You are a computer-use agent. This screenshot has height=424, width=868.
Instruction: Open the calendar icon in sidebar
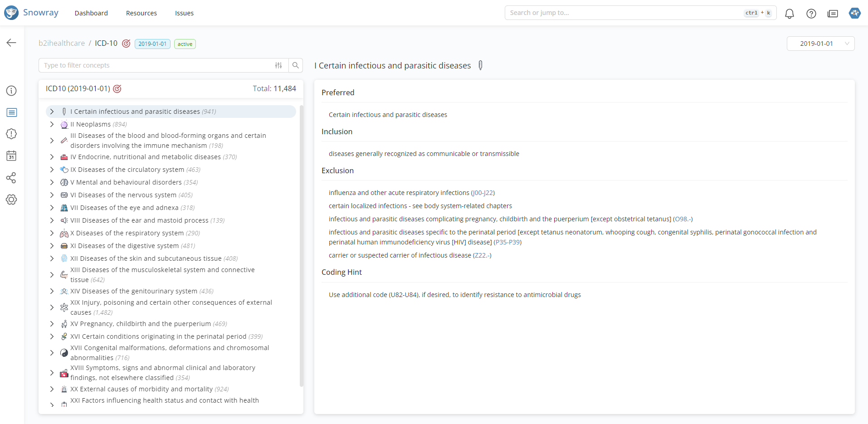(x=11, y=156)
